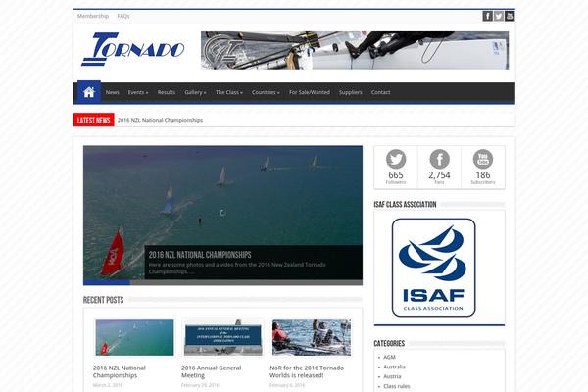Expand the Countries menu
This screenshot has width=588, height=392.
[266, 92]
